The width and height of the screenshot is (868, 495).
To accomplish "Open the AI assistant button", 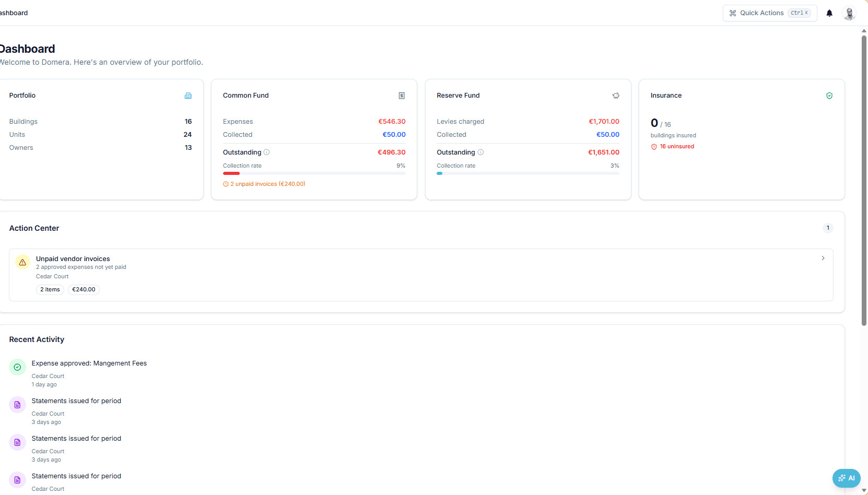I will (846, 478).
